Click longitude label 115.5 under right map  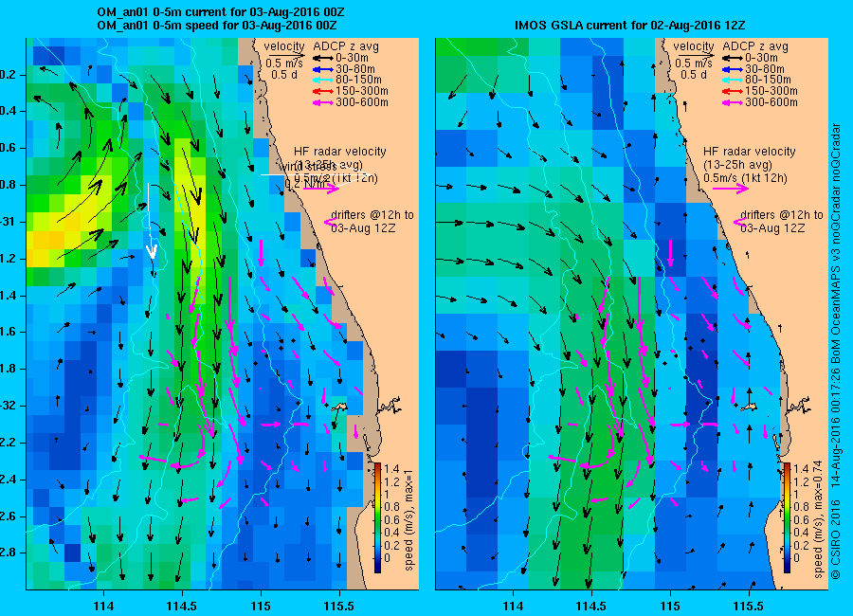pyautogui.click(x=749, y=606)
